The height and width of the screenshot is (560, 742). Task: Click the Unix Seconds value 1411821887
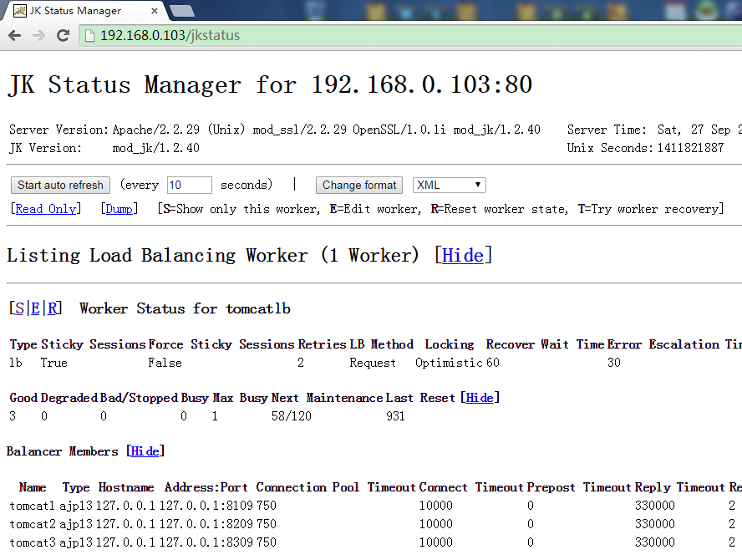click(690, 148)
